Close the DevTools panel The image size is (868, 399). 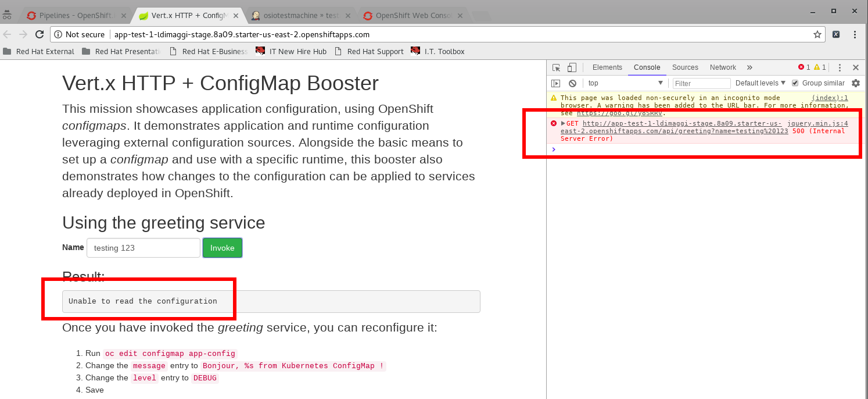click(856, 67)
